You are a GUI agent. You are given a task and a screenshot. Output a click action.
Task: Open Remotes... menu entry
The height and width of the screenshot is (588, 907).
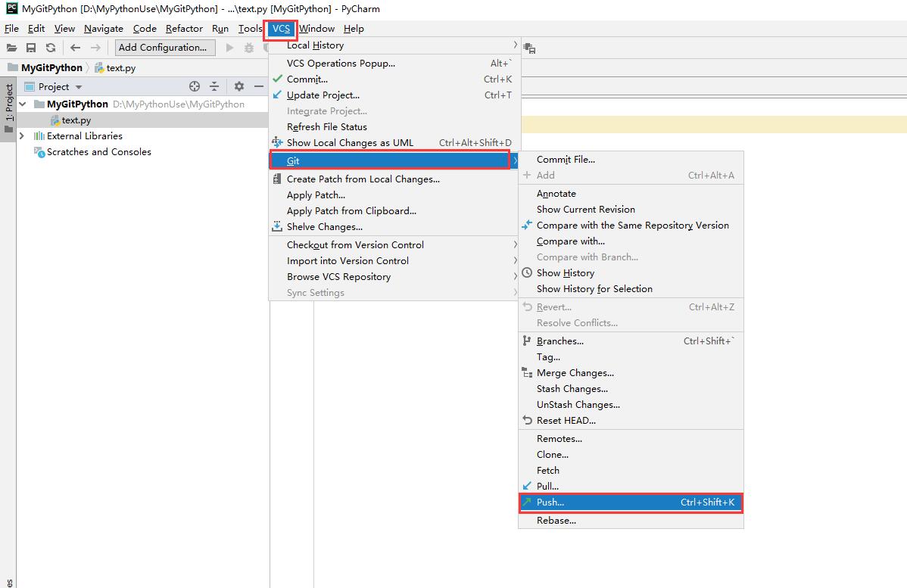631,439
